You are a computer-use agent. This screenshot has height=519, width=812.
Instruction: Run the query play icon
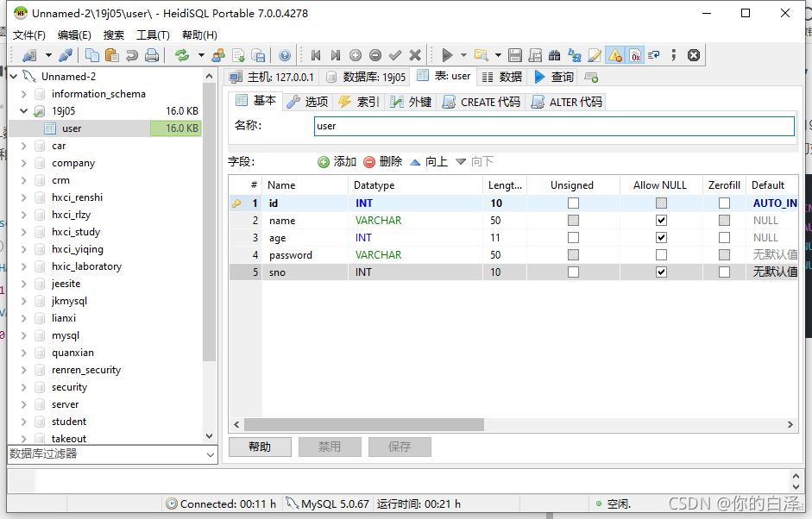coord(447,55)
